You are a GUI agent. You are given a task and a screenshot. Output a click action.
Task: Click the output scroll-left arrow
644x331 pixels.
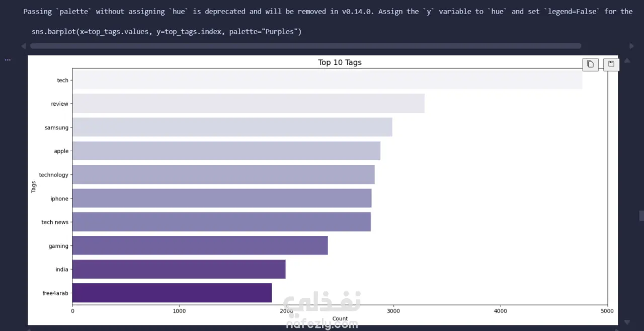24,46
